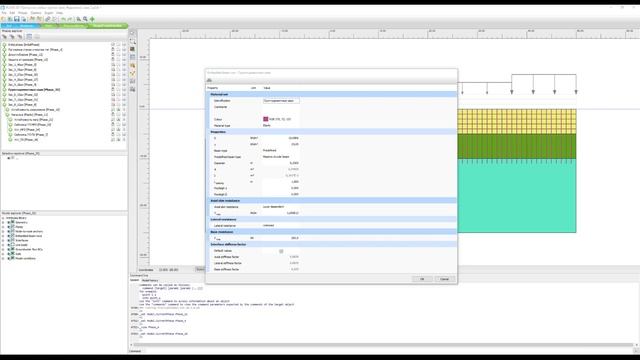
Task: Click the Colour swatch in the material dialog
Action: [266, 119]
